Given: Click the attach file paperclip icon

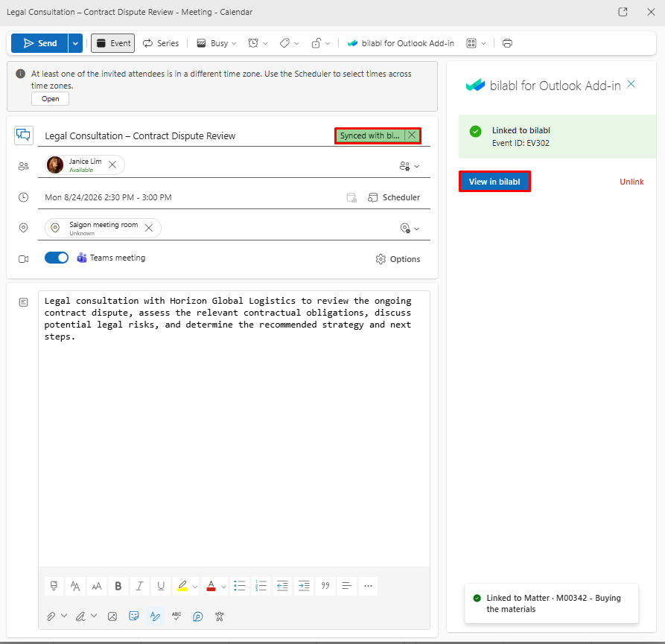Looking at the screenshot, I should point(51,616).
